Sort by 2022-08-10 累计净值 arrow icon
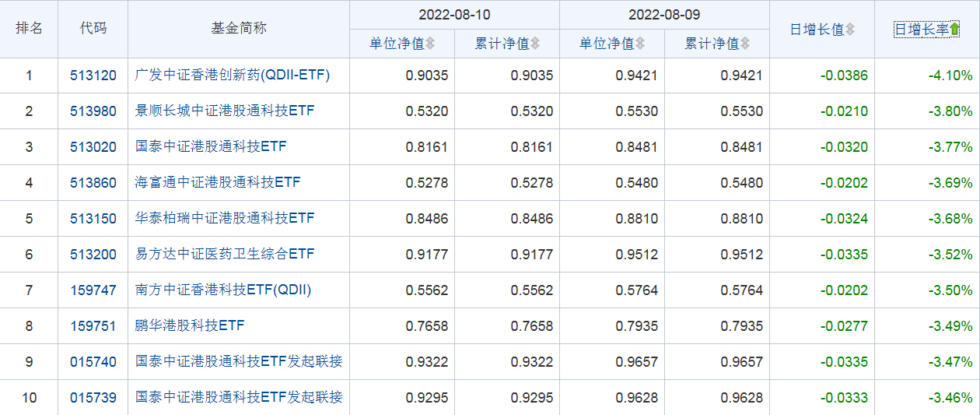The height and width of the screenshot is (415, 980). pyautogui.click(x=535, y=44)
